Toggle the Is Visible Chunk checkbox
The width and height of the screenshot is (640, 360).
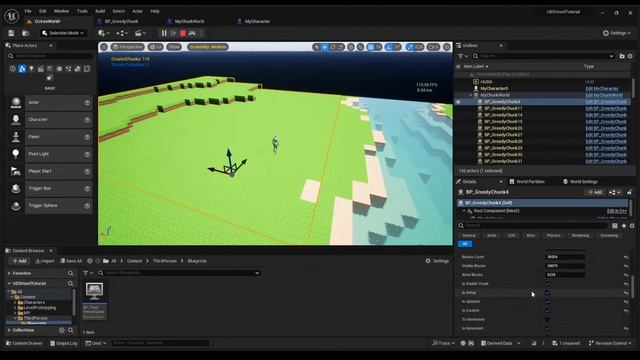[x=548, y=284]
